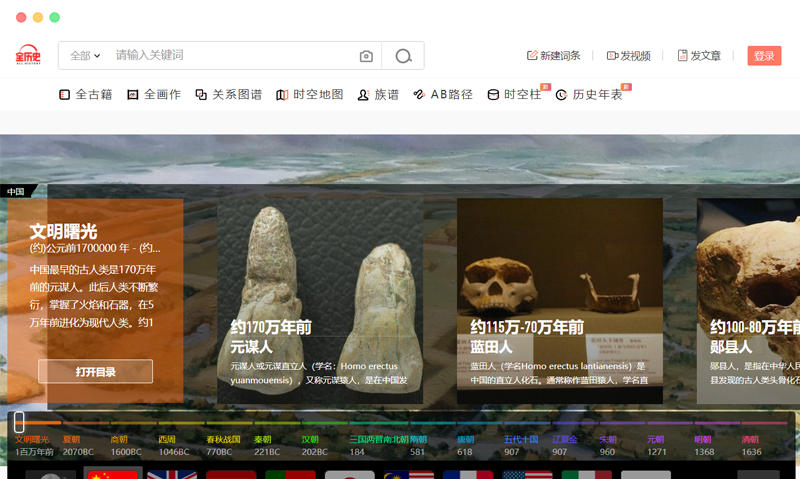Screen dimensions: 800x479
Task: Select 隋朝 581 on the timeline
Action: pyautogui.click(x=418, y=445)
